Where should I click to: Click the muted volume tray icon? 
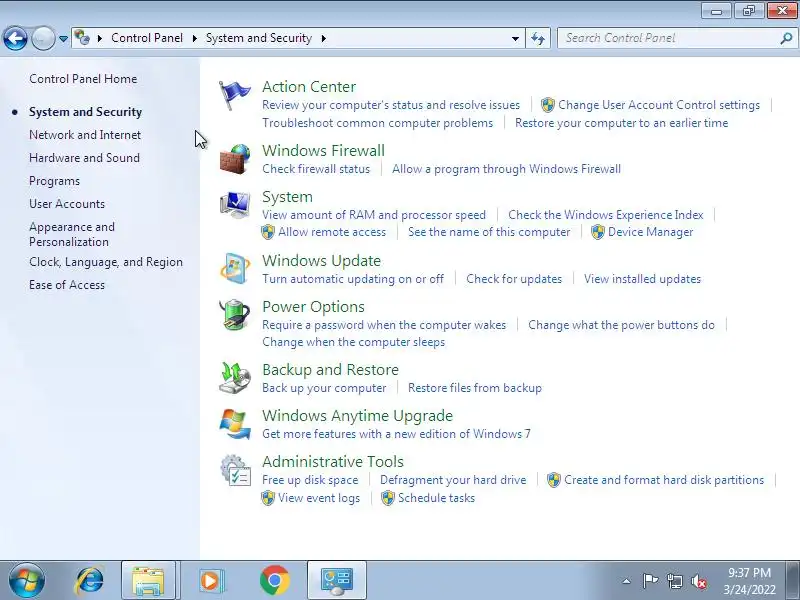[x=698, y=581]
